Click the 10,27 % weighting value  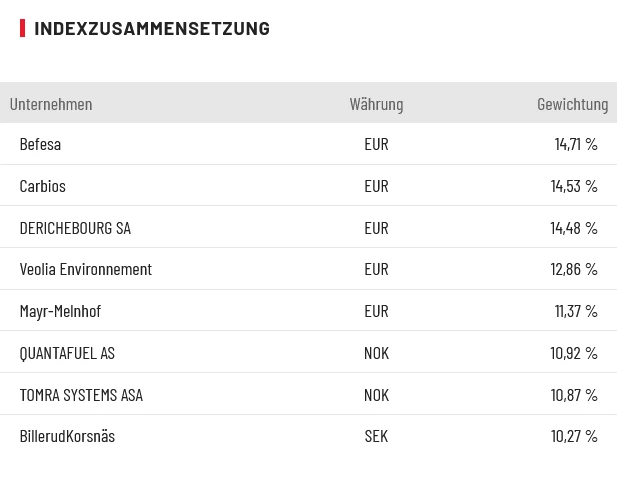(574, 436)
